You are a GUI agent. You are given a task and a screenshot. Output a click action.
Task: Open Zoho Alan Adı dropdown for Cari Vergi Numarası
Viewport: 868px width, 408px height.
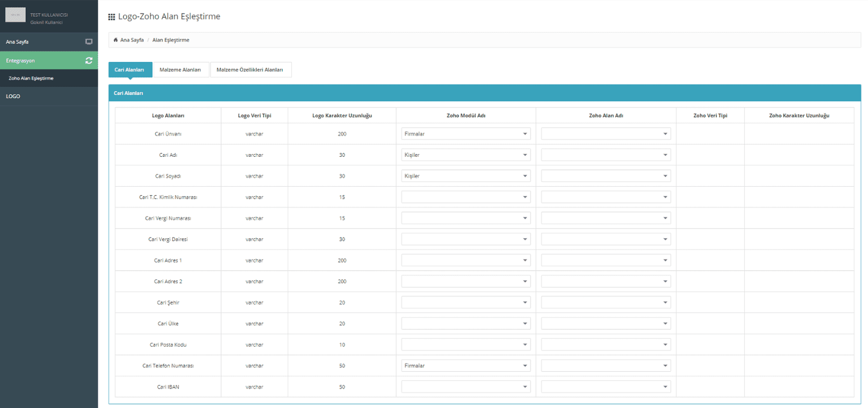(x=606, y=218)
